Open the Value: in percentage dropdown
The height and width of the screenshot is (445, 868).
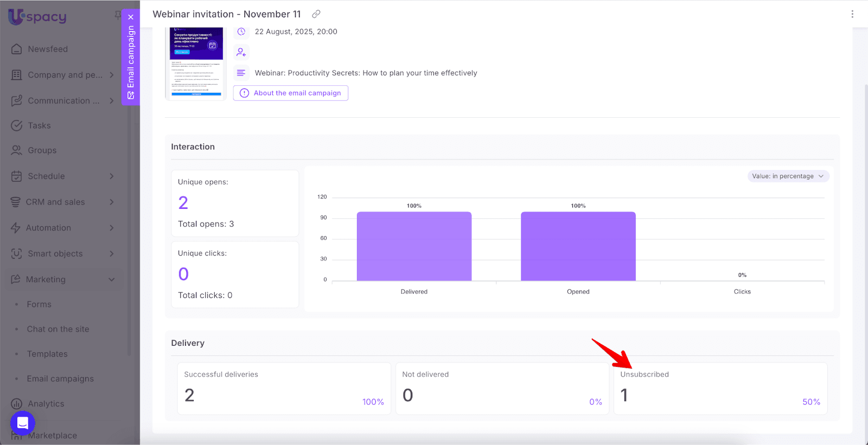click(788, 176)
